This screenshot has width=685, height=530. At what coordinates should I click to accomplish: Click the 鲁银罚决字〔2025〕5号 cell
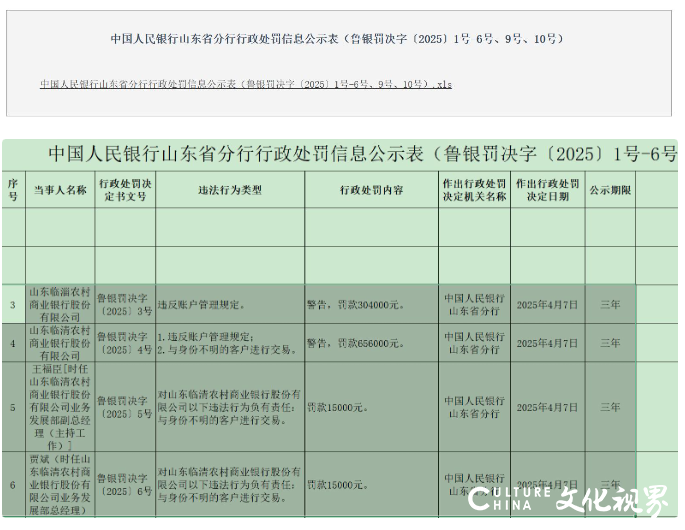point(125,407)
